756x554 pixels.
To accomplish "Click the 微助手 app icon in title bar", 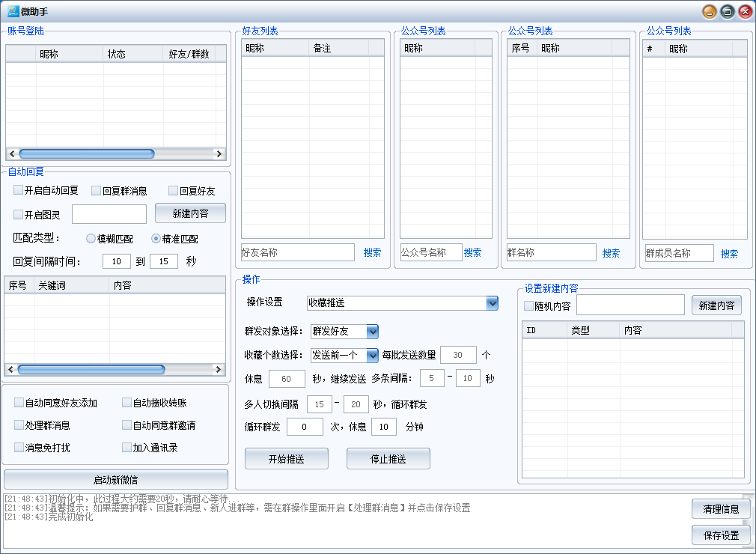I will click(13, 11).
